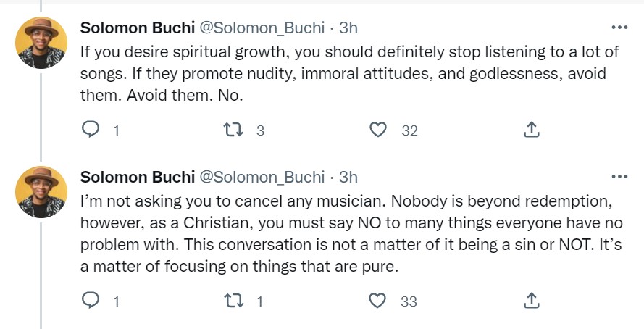Like the second tweet with 33 likes

click(378, 300)
